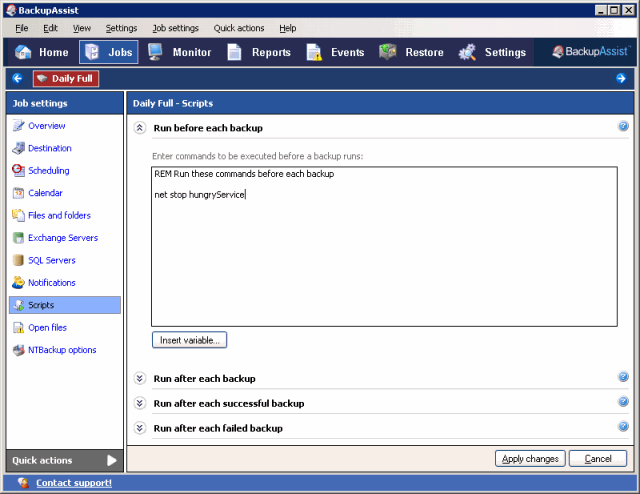640x494 pixels.
Task: Expand Run after each successful backup
Action: click(140, 403)
